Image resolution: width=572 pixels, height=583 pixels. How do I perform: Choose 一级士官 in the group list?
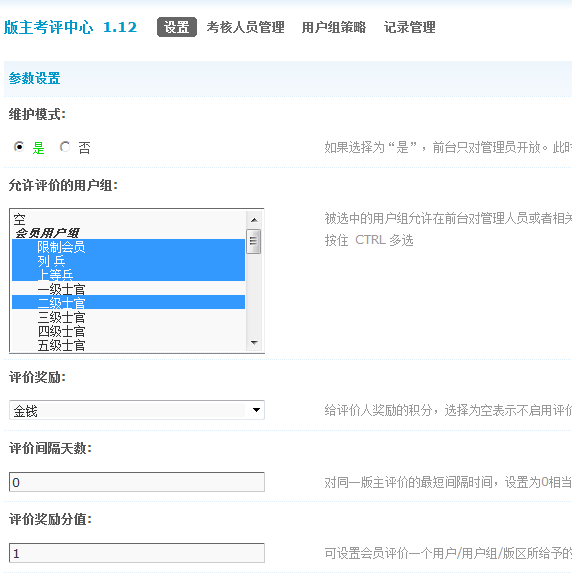tap(128, 289)
